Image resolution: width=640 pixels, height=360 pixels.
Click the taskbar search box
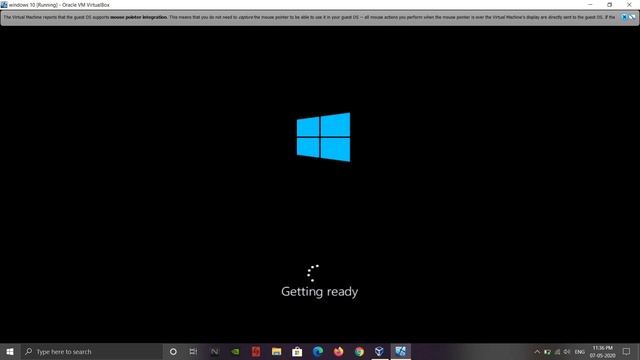pos(91,351)
